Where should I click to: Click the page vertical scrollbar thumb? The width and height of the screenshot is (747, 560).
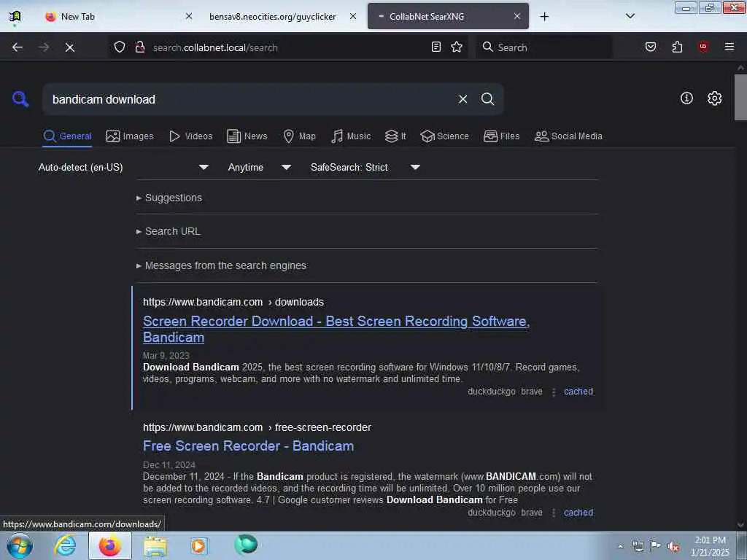[740, 97]
